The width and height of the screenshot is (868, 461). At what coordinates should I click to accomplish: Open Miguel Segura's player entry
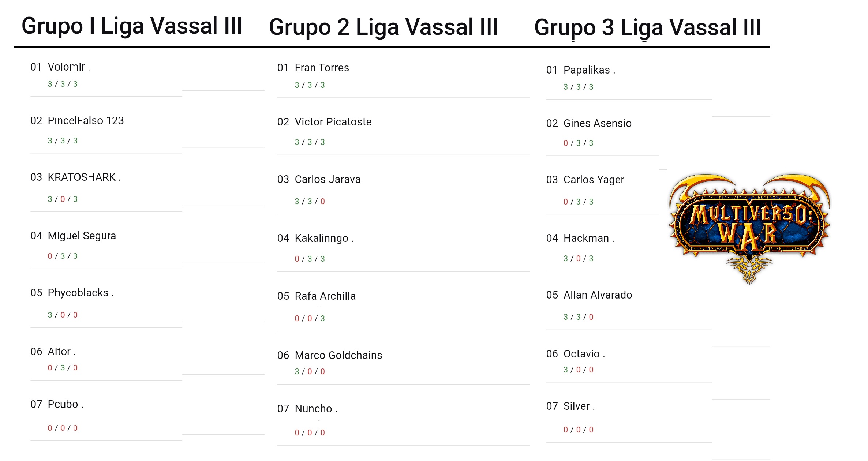(x=82, y=236)
